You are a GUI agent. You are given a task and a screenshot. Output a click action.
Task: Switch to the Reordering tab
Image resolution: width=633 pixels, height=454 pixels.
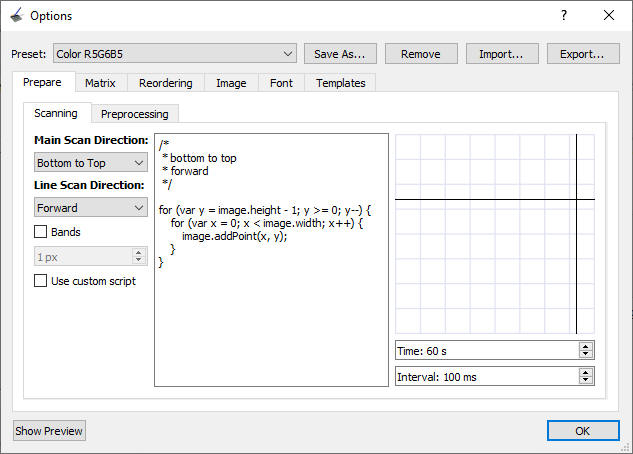[166, 83]
